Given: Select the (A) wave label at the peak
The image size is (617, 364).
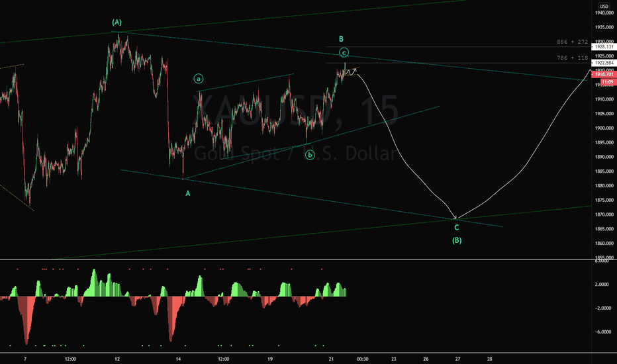Looking at the screenshot, I should click(117, 23).
